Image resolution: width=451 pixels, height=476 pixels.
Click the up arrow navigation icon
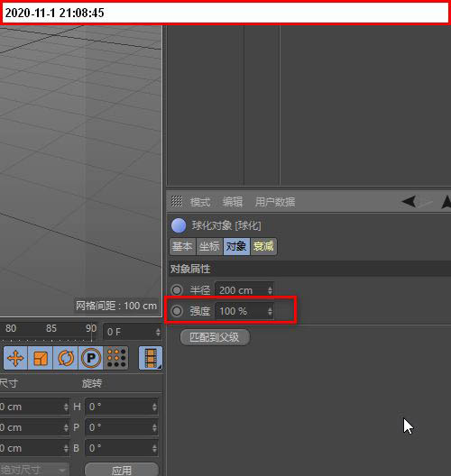446,202
